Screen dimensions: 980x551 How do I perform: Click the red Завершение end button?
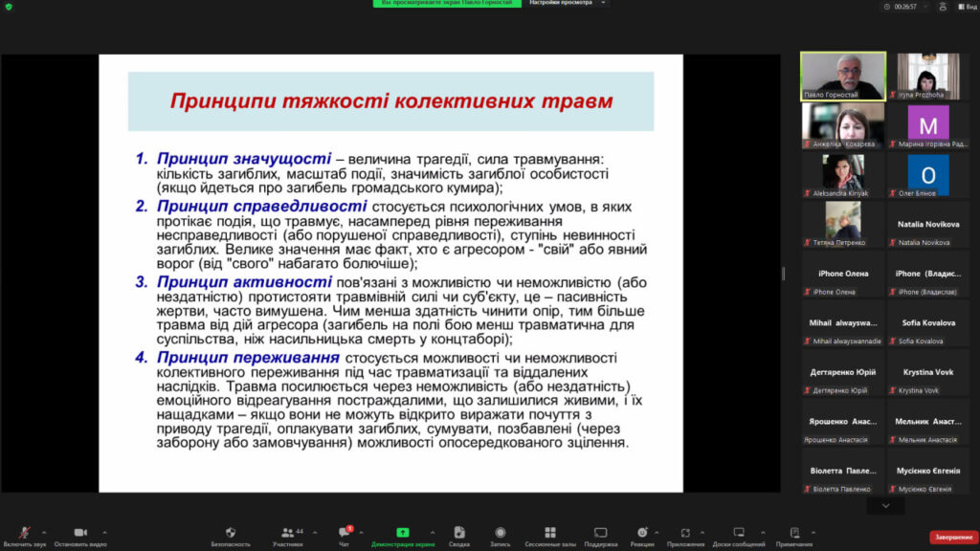[x=953, y=538]
